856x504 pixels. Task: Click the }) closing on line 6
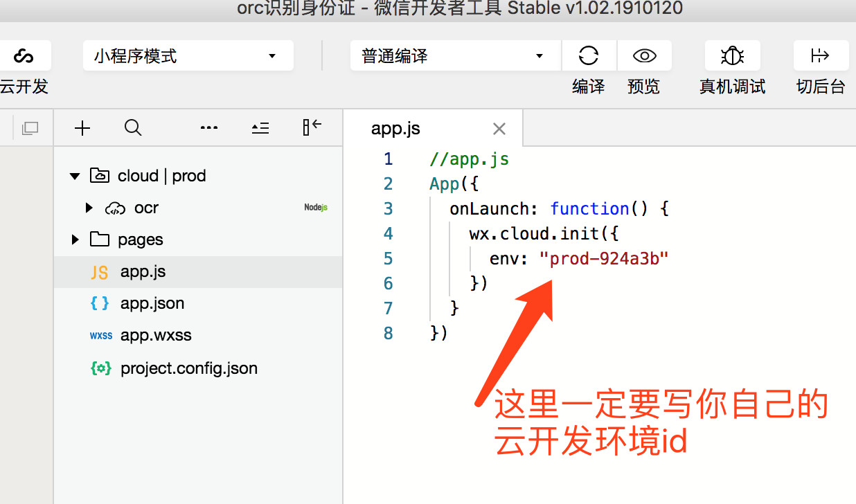tap(479, 284)
